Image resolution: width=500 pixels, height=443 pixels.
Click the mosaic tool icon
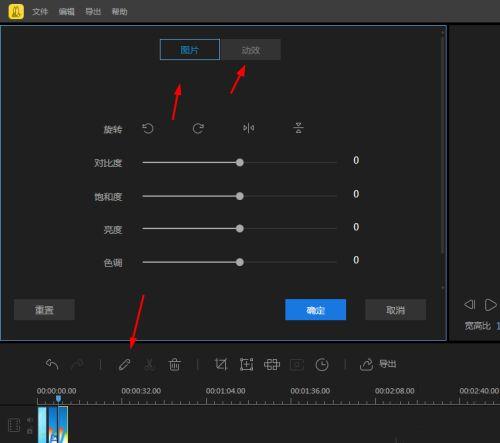(x=272, y=364)
